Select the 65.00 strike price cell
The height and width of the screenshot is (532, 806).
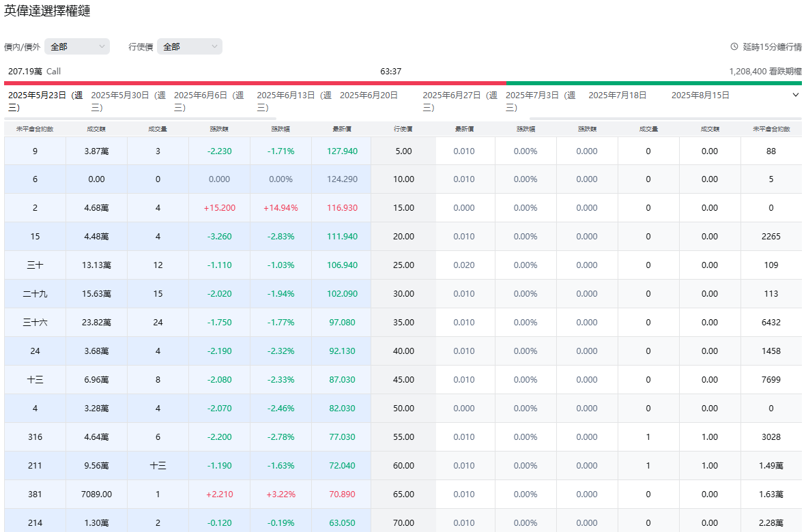point(403,494)
